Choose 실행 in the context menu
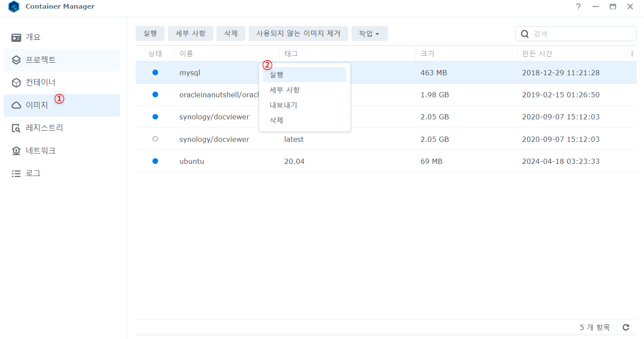This screenshot has width=644, height=339. point(305,74)
